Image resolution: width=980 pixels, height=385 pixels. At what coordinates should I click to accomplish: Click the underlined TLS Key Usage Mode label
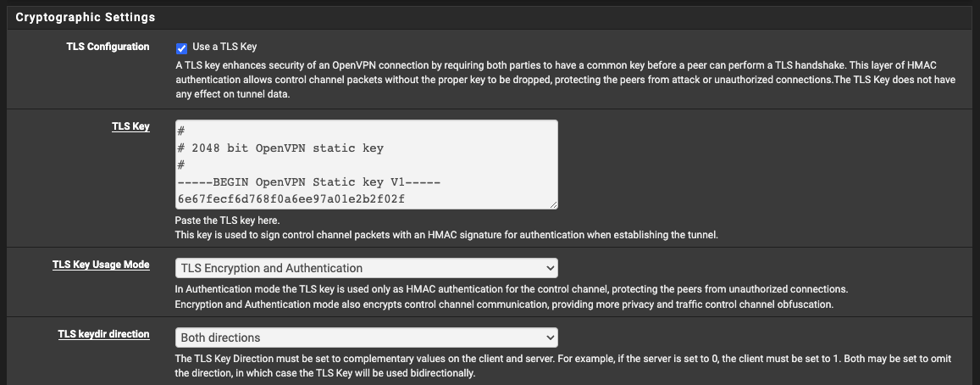pos(101,265)
